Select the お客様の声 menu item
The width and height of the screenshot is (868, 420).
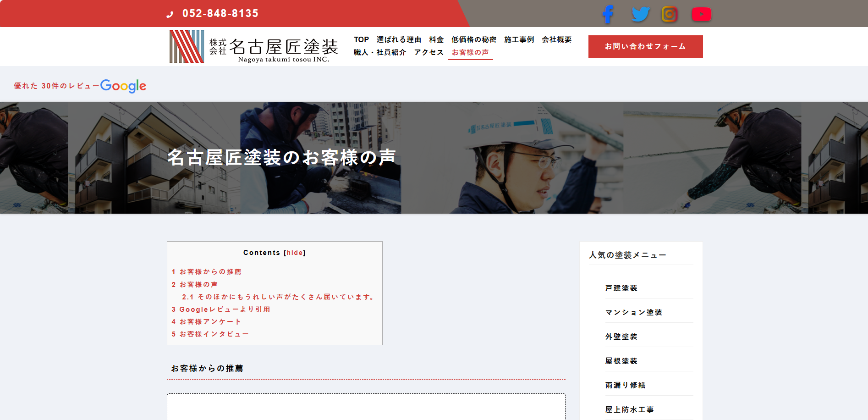470,53
